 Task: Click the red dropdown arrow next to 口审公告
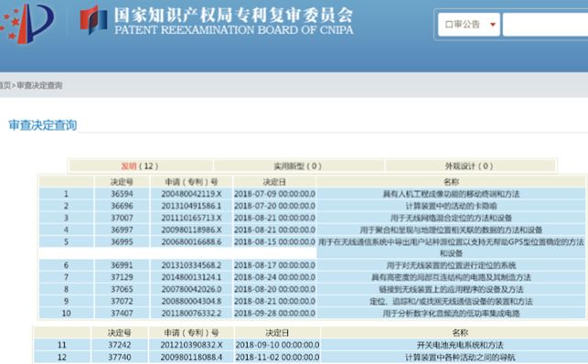[x=493, y=25]
